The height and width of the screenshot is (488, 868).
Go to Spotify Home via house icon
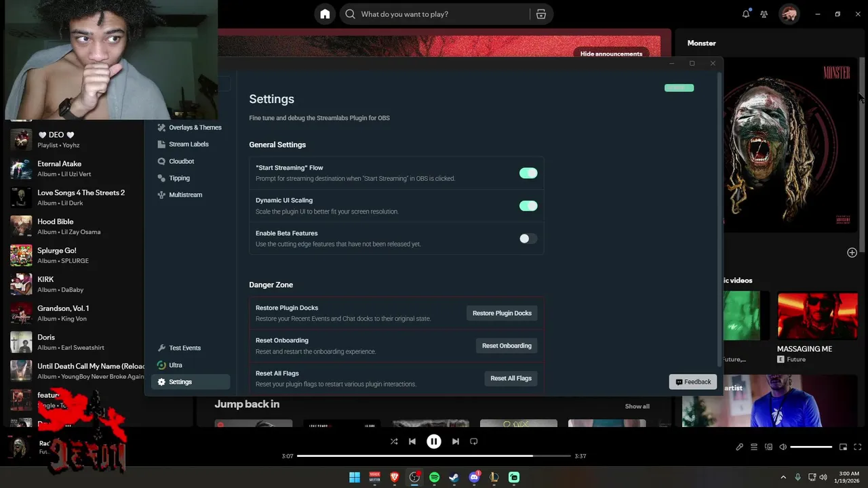tap(325, 14)
